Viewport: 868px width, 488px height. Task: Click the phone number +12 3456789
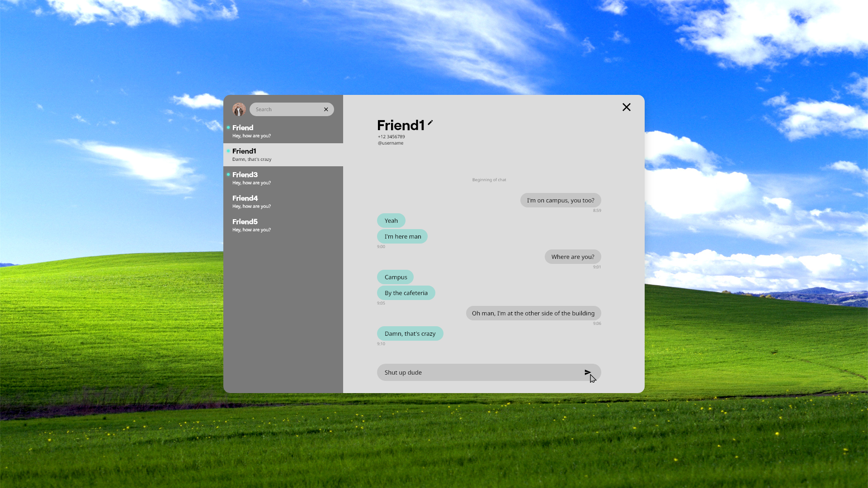coord(391,136)
